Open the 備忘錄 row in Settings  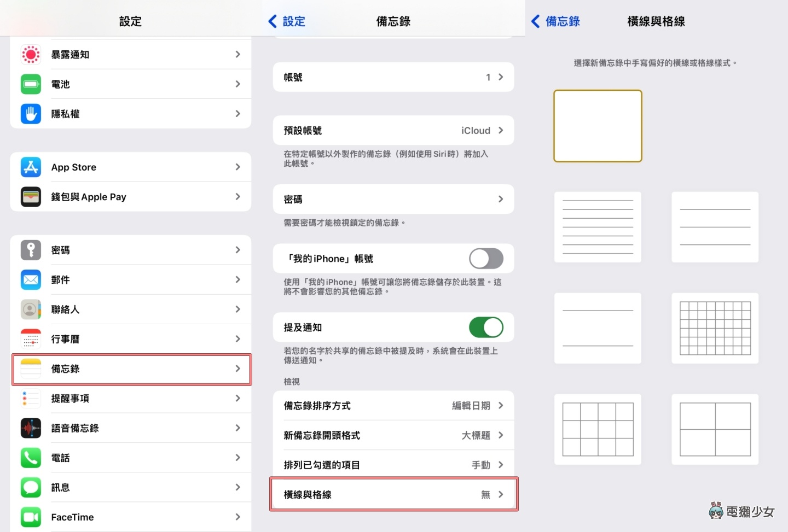tap(131, 369)
